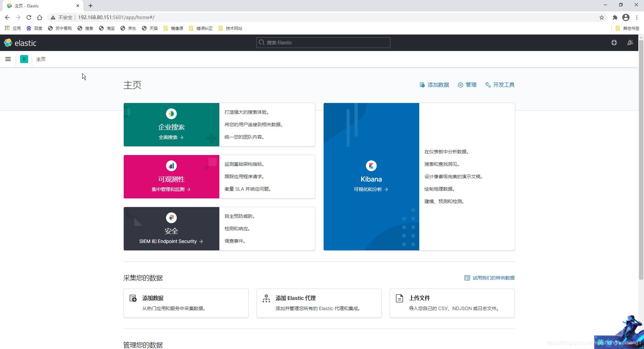This screenshot has width=644, height=349.
Task: Open 试用我们的样例数据 link
Action: coord(489,278)
